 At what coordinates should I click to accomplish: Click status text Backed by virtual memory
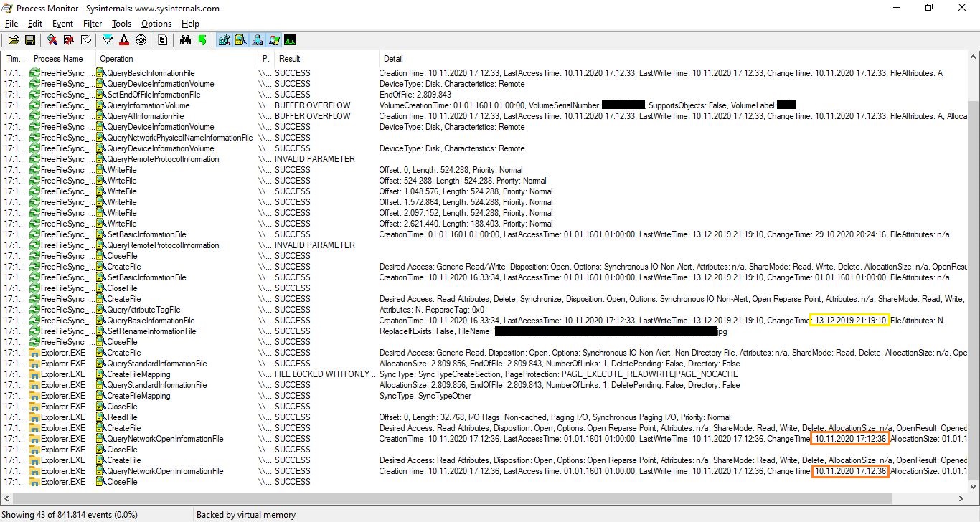pos(246,514)
